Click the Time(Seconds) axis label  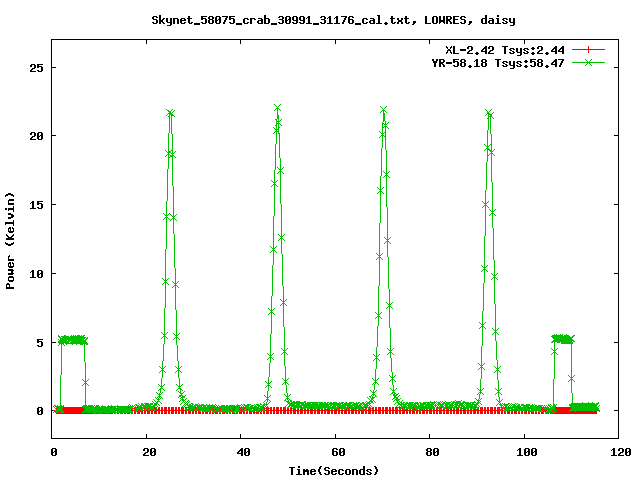tap(333, 471)
